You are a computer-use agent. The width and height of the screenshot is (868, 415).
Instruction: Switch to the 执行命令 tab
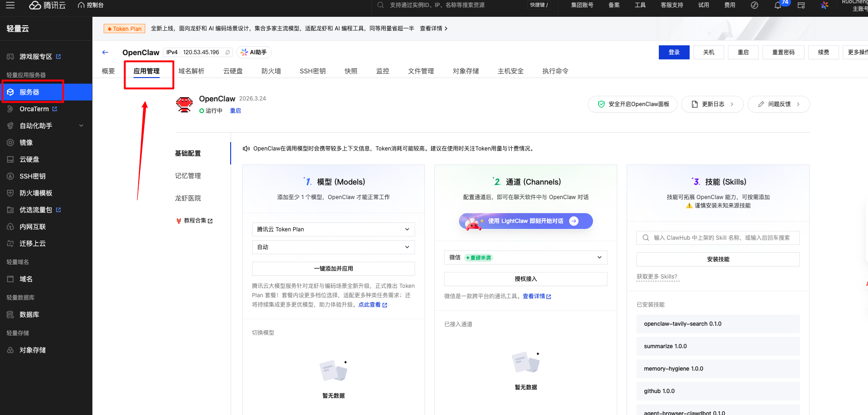[556, 71]
